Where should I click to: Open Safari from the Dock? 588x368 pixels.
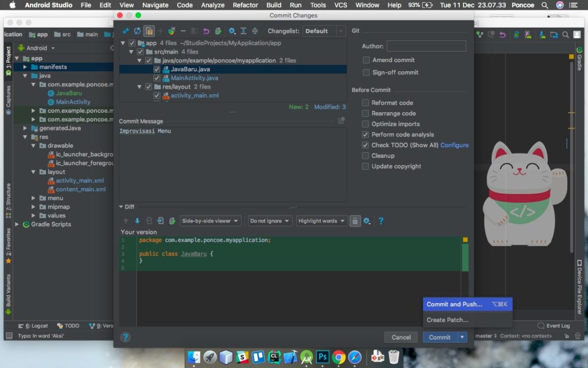(355, 356)
